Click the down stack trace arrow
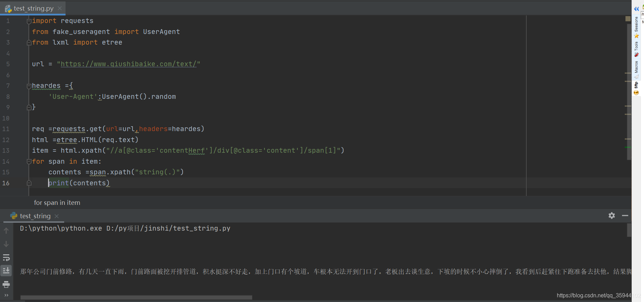The width and height of the screenshot is (644, 302). (6, 244)
